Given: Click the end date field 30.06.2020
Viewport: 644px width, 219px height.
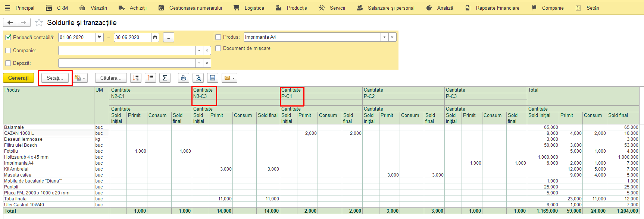Looking at the screenshot, I should (x=132, y=37).
